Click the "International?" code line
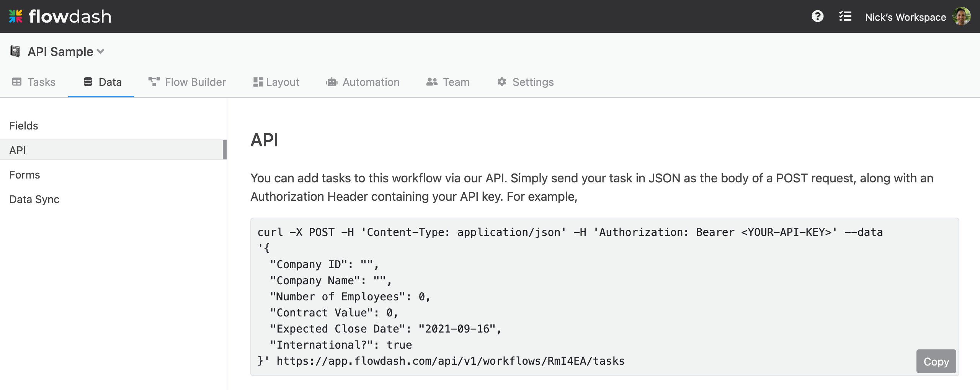 point(341,345)
